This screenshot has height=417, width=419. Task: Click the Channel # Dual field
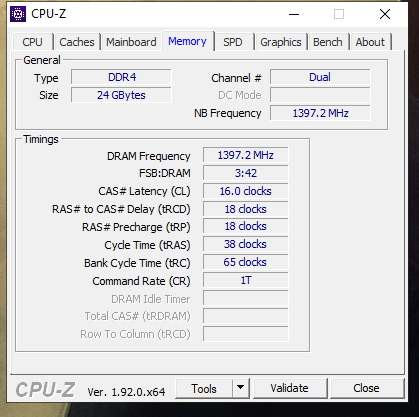[320, 77]
